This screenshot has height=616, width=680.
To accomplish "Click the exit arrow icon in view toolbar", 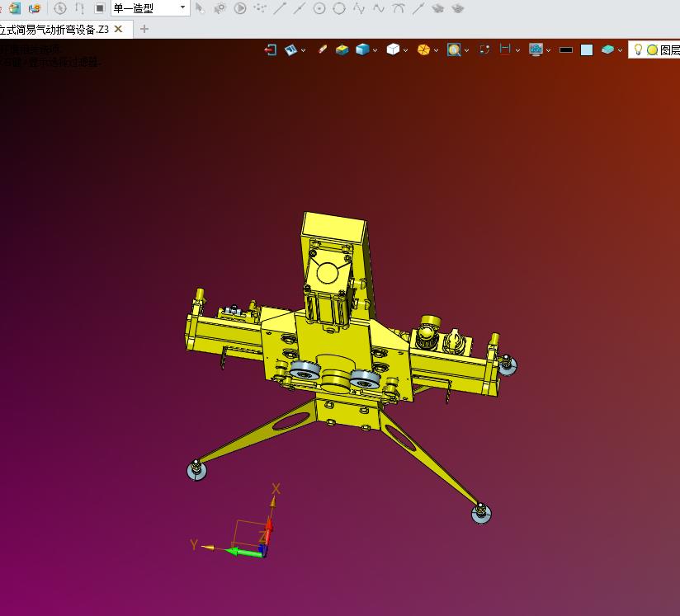I will click(270, 50).
